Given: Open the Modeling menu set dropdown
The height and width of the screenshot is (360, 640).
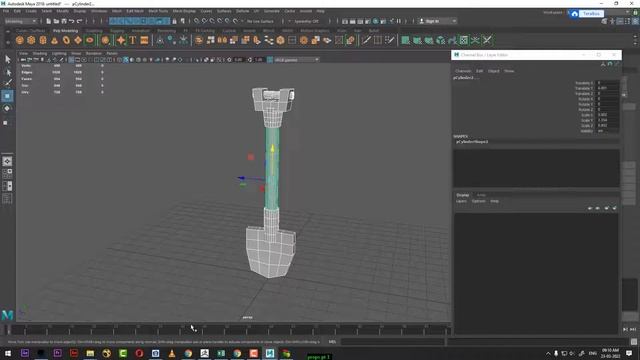Looking at the screenshot, I should (20, 21).
